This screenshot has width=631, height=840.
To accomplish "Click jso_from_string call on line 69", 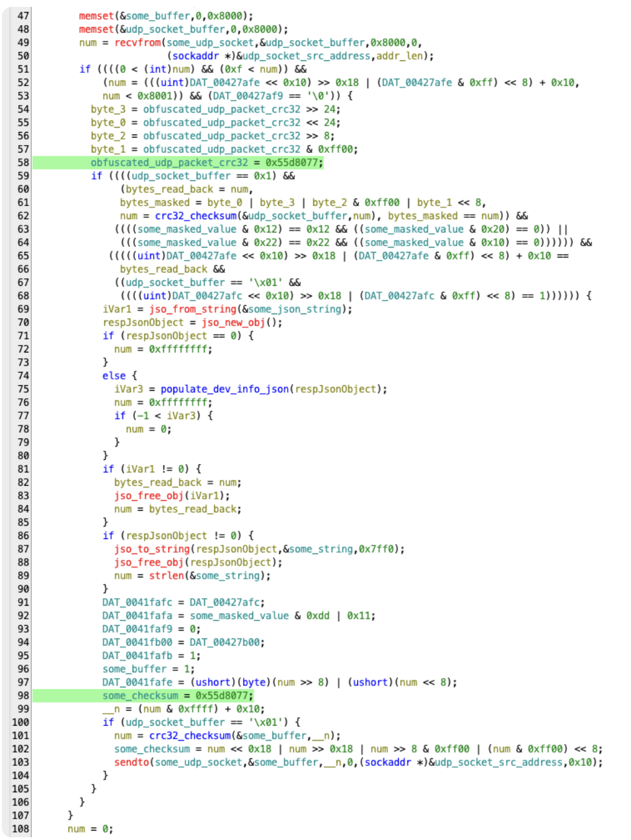I will click(x=185, y=309).
